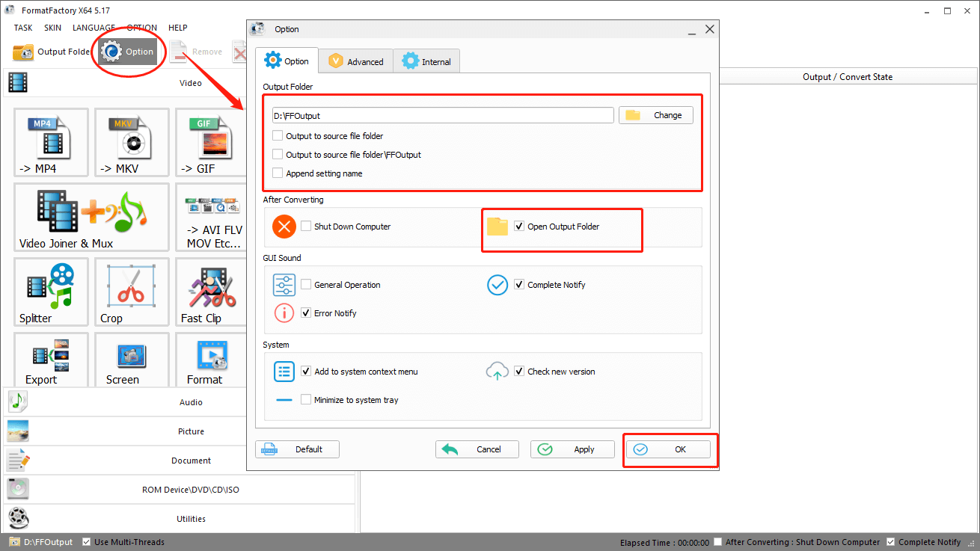The image size is (980, 551).
Task: Open the SKIN menu
Action: tap(52, 28)
